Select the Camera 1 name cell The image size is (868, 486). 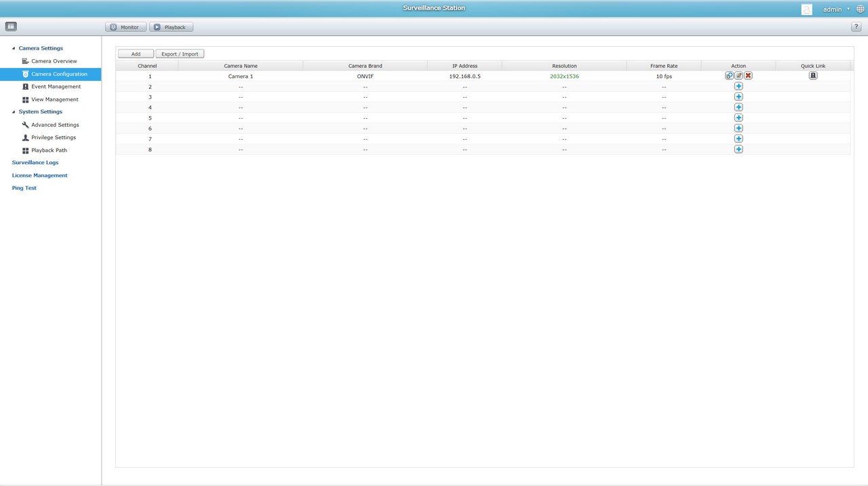tap(241, 76)
